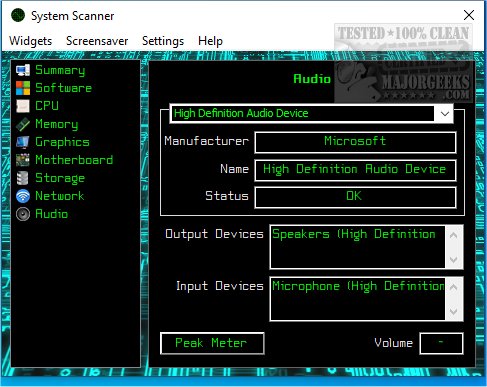Screen dimensions: 487x387
Task: Click the Manufacturer field showing Microsoft
Action: (x=355, y=142)
